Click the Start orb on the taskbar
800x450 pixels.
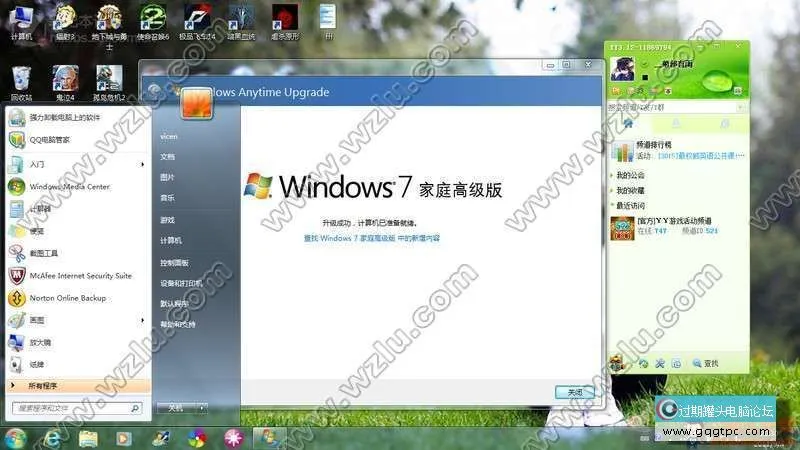coord(15,438)
